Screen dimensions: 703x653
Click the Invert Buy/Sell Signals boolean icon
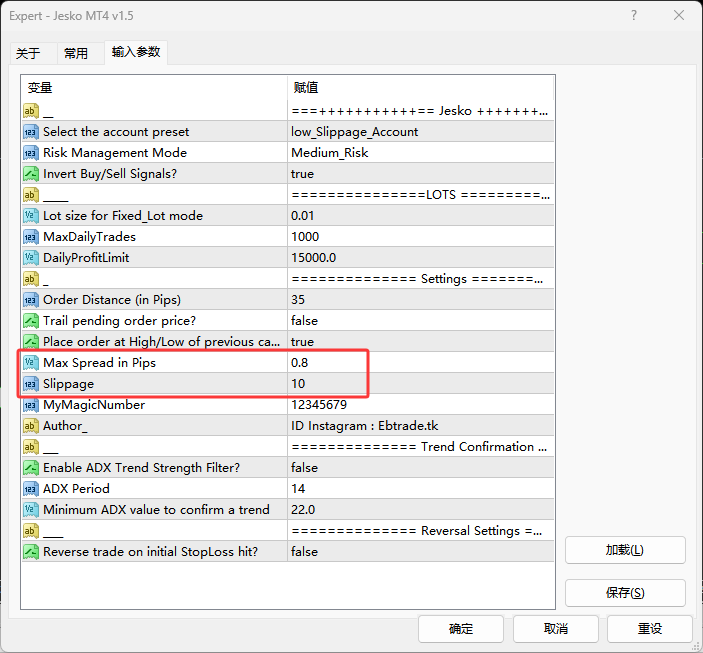[x=31, y=174]
